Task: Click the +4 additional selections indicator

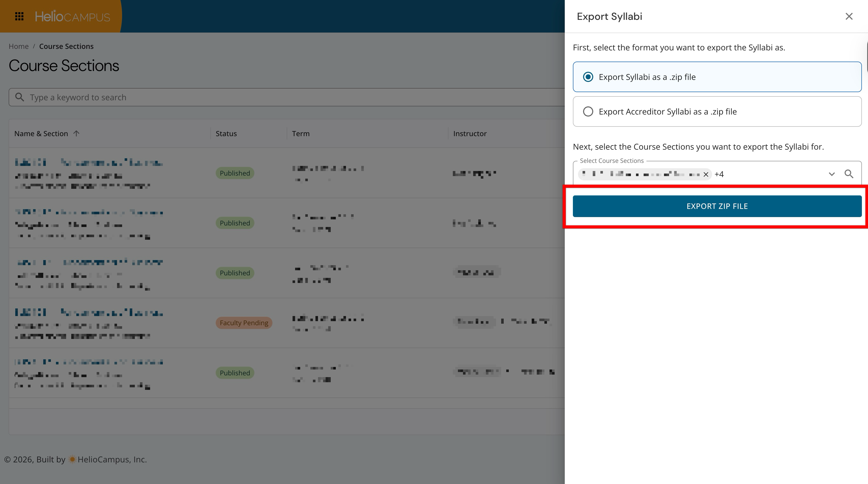Action: click(x=719, y=174)
